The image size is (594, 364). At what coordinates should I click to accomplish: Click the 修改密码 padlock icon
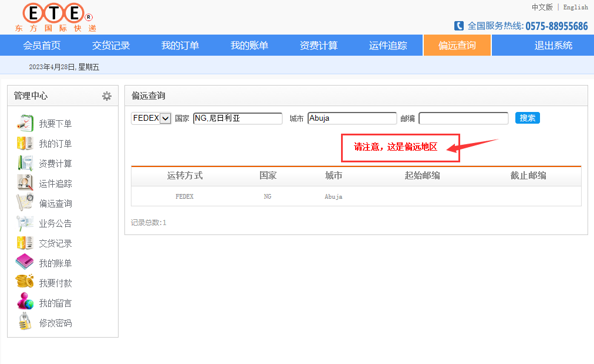point(25,322)
